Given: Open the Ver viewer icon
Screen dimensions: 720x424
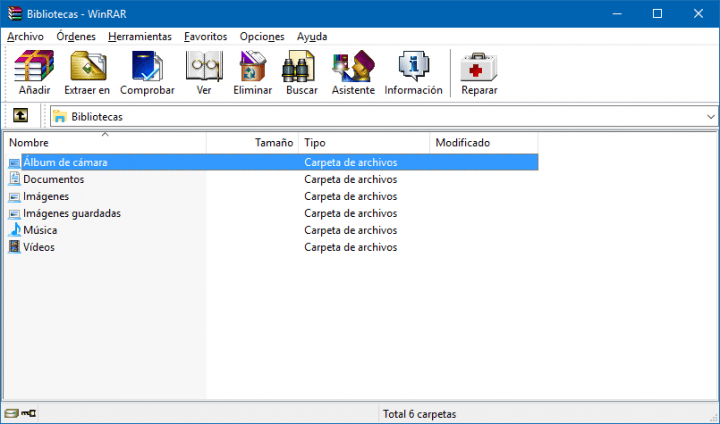Looking at the screenshot, I should click(204, 66).
